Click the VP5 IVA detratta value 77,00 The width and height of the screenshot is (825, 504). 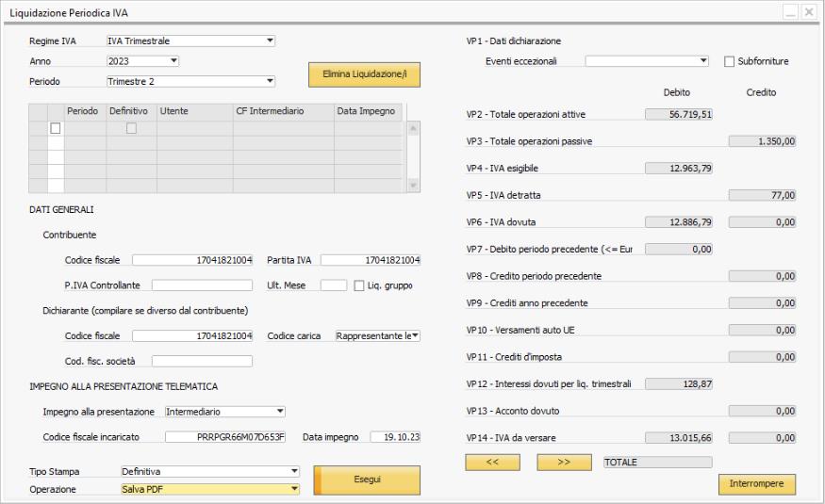(x=762, y=196)
